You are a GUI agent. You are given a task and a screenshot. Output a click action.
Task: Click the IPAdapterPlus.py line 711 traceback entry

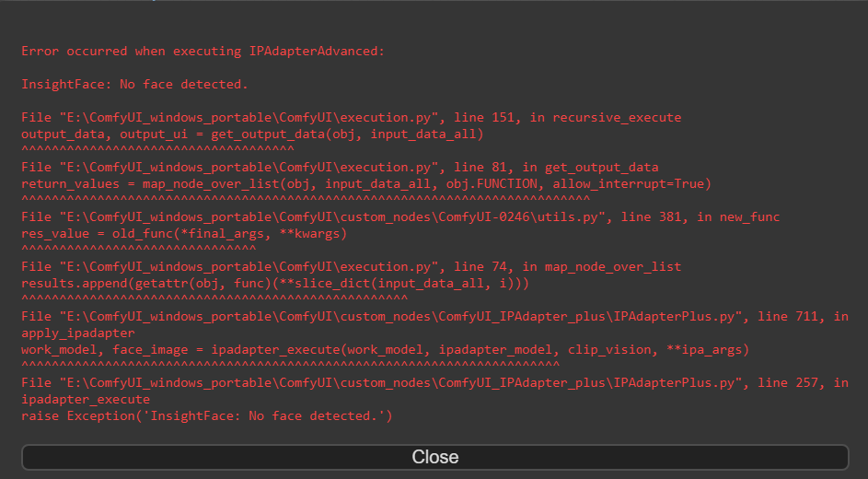[x=434, y=316]
